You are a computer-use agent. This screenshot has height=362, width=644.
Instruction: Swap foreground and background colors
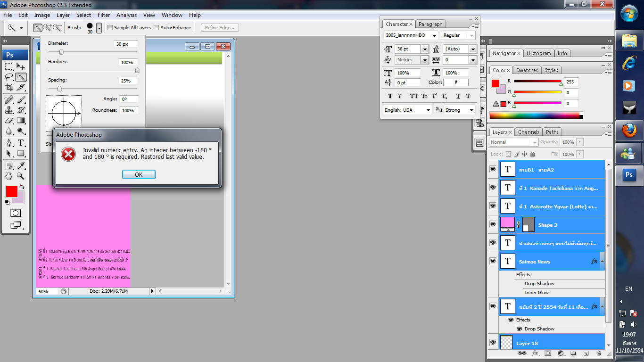tap(22, 187)
